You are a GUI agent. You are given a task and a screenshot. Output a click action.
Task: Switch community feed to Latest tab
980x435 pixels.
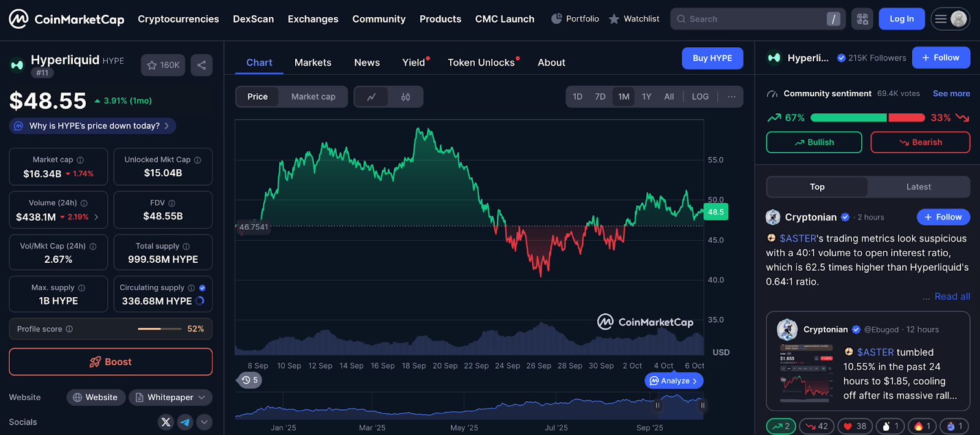[x=918, y=187]
